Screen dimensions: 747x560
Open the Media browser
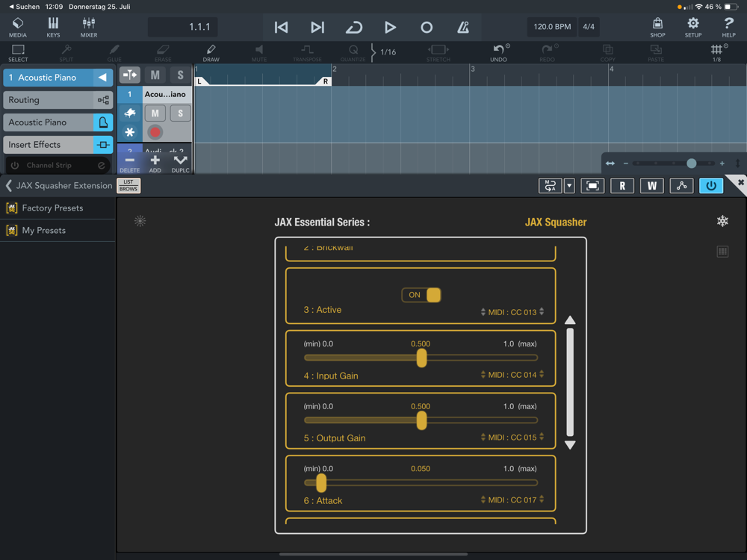pyautogui.click(x=18, y=27)
